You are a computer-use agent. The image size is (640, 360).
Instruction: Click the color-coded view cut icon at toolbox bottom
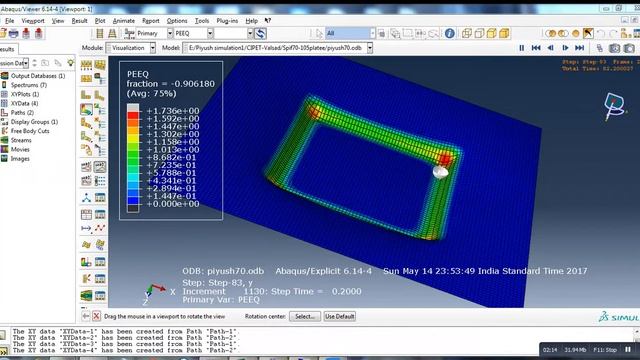86,295
